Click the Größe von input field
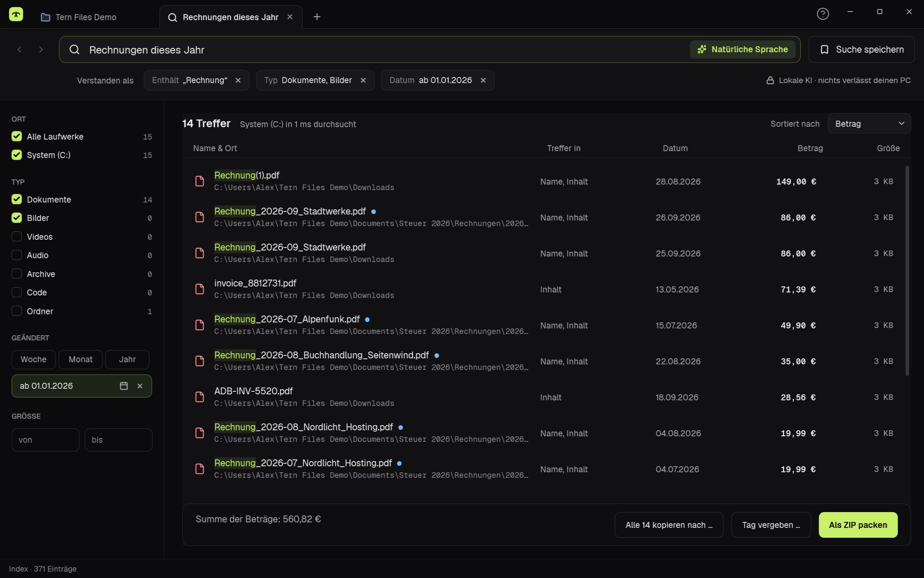 click(45, 440)
